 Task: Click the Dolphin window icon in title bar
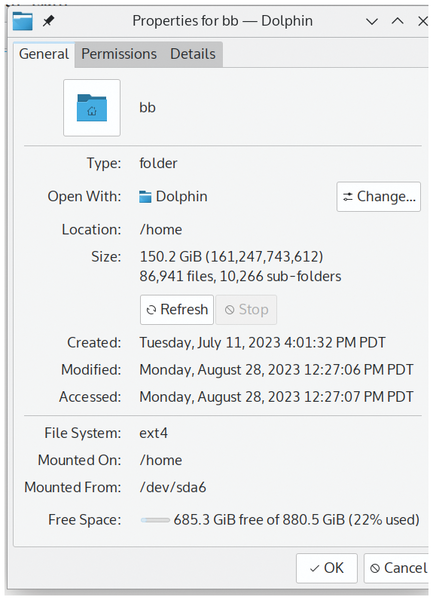[x=23, y=21]
